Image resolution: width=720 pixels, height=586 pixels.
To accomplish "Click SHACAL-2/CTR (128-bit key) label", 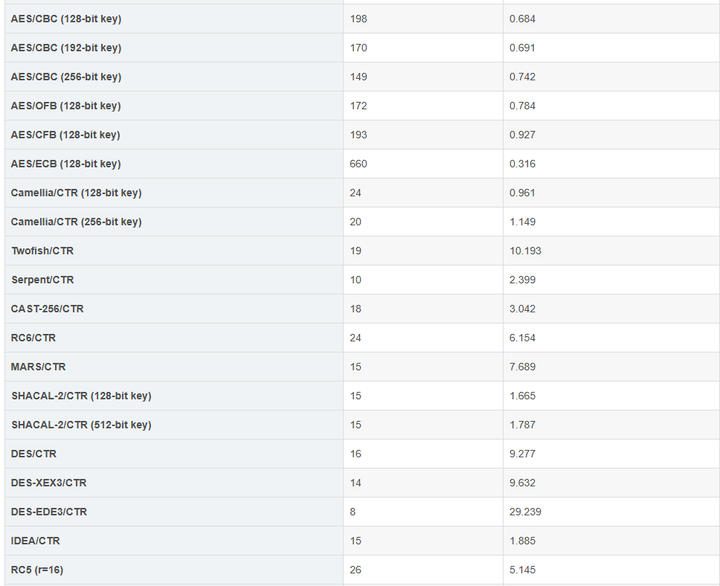I will 81,395.
